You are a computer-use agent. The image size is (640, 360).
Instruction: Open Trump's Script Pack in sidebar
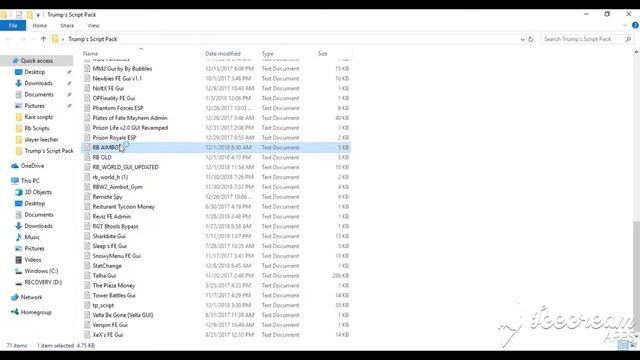click(x=49, y=151)
